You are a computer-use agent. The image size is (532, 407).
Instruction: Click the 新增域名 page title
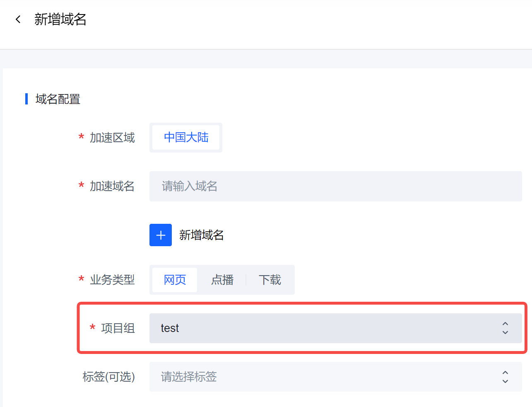click(x=60, y=19)
